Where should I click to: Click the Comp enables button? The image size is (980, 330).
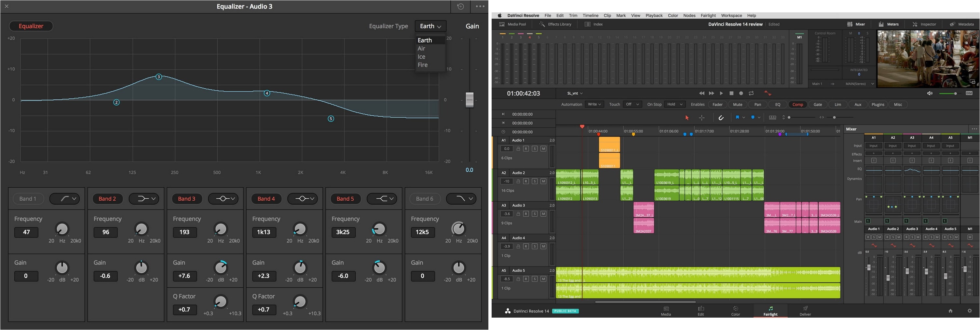pos(798,105)
